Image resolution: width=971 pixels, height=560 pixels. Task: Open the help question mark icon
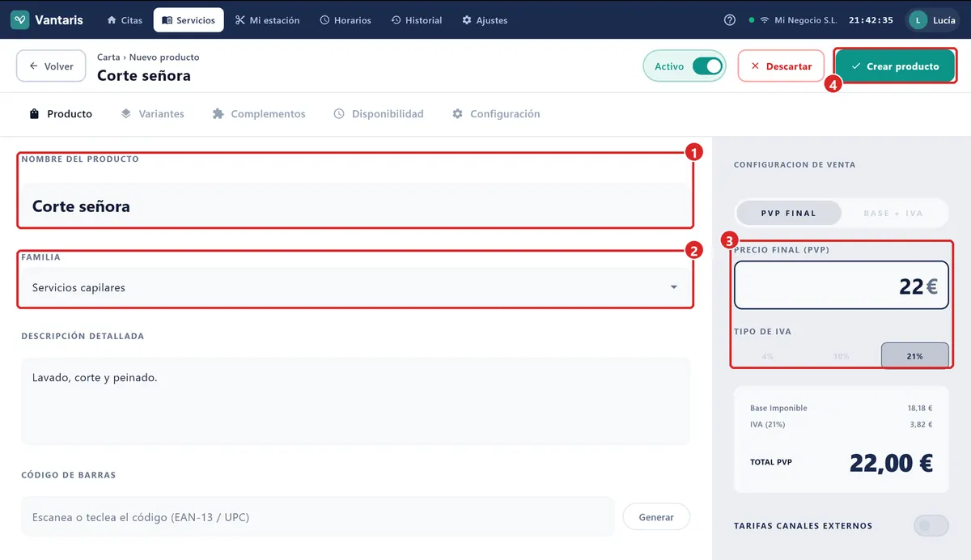click(730, 20)
